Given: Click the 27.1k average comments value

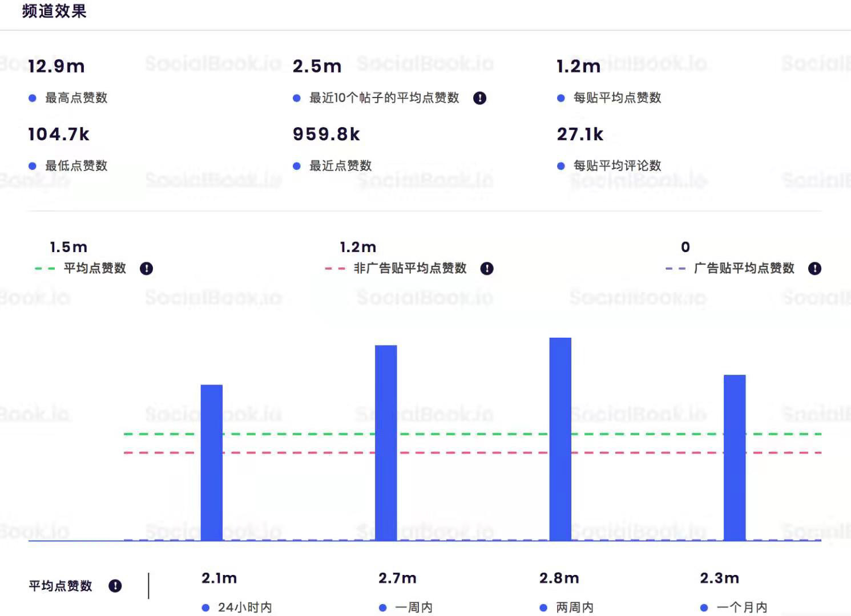Looking at the screenshot, I should (x=580, y=134).
